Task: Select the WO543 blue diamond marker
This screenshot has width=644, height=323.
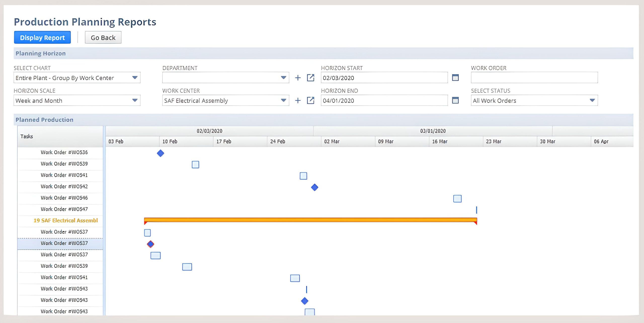Action: [x=305, y=301]
